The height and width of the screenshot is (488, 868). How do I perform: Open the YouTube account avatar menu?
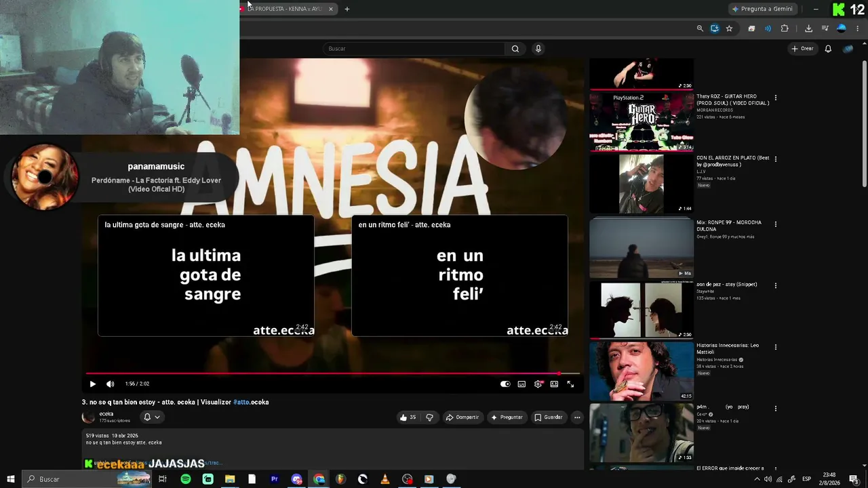click(848, 49)
